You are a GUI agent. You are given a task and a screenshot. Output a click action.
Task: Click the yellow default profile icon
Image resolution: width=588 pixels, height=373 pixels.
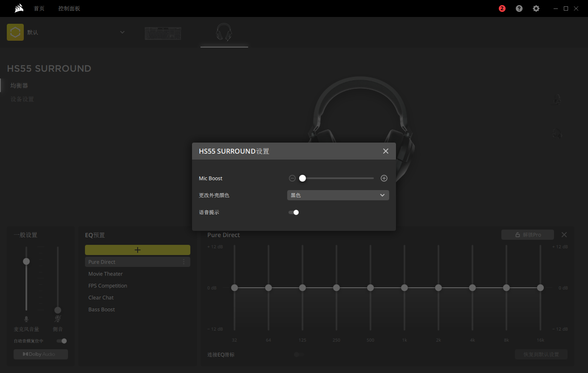coord(15,32)
